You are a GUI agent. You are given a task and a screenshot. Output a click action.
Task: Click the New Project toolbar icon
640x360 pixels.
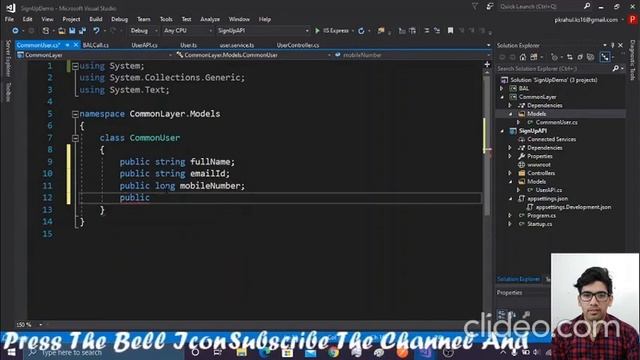[46, 31]
